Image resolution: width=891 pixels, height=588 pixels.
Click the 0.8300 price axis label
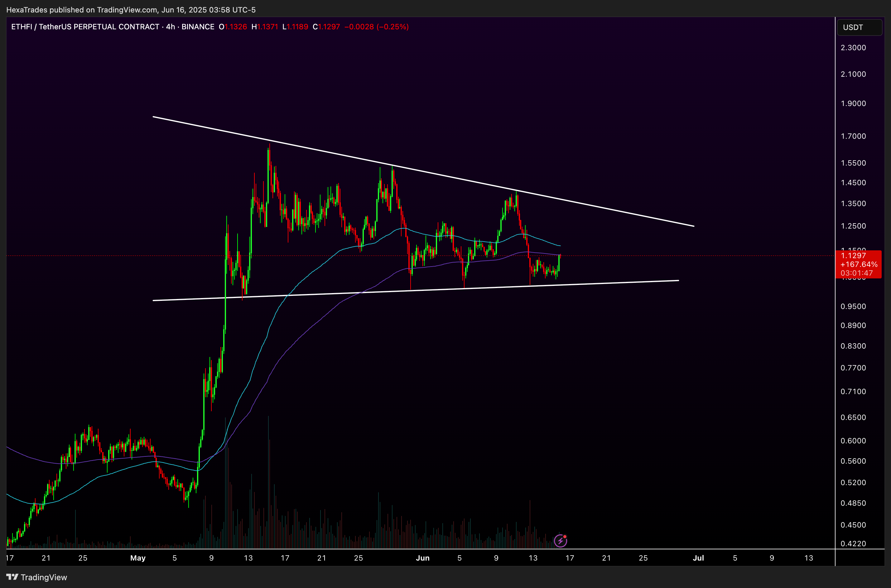pyautogui.click(x=853, y=346)
